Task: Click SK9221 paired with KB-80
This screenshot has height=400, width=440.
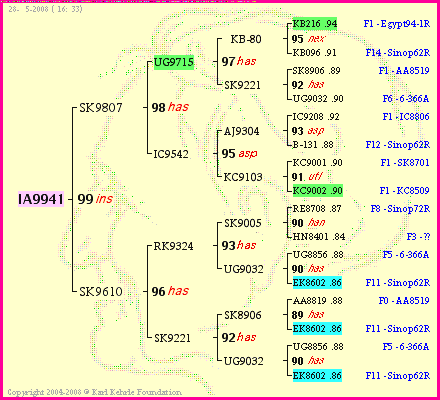Action: tap(242, 85)
